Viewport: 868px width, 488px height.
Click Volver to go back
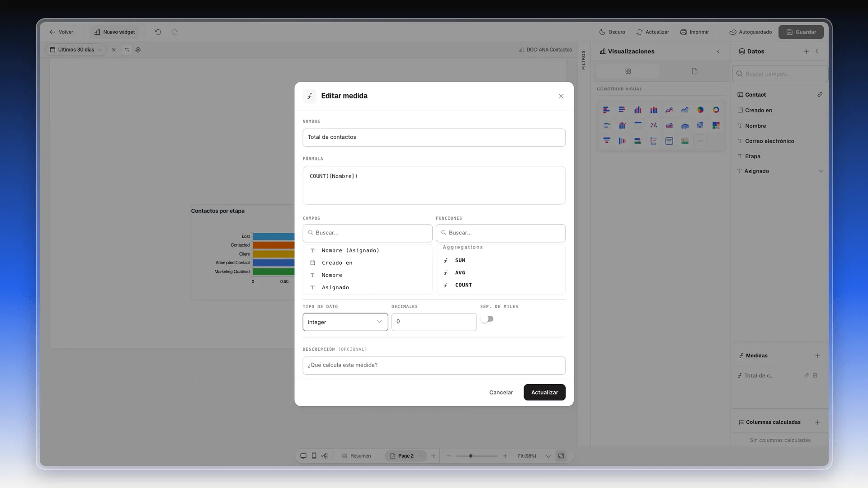tap(61, 32)
